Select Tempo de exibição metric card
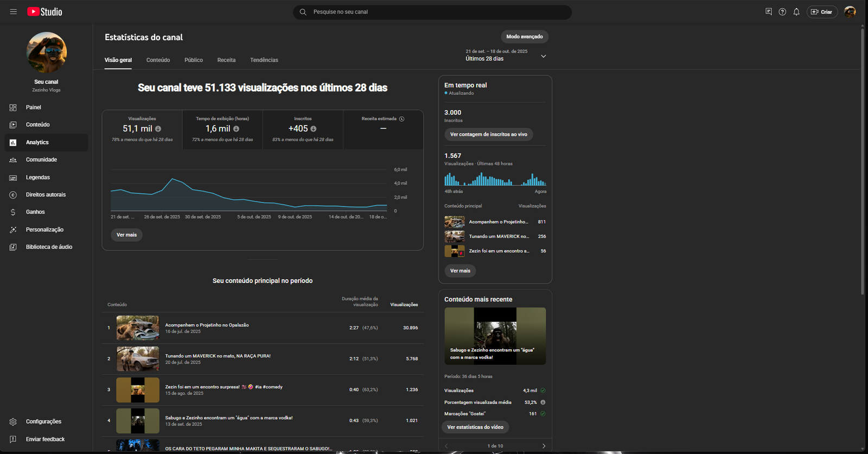Screen dimensions: 868x454 [x=222, y=129]
